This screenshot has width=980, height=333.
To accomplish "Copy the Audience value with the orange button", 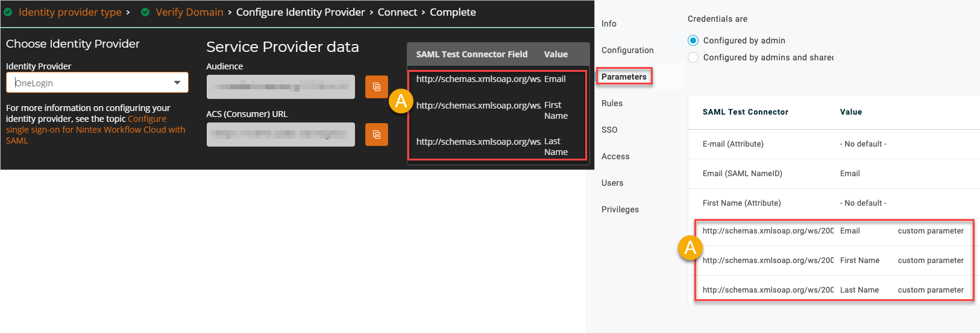I will (377, 87).
